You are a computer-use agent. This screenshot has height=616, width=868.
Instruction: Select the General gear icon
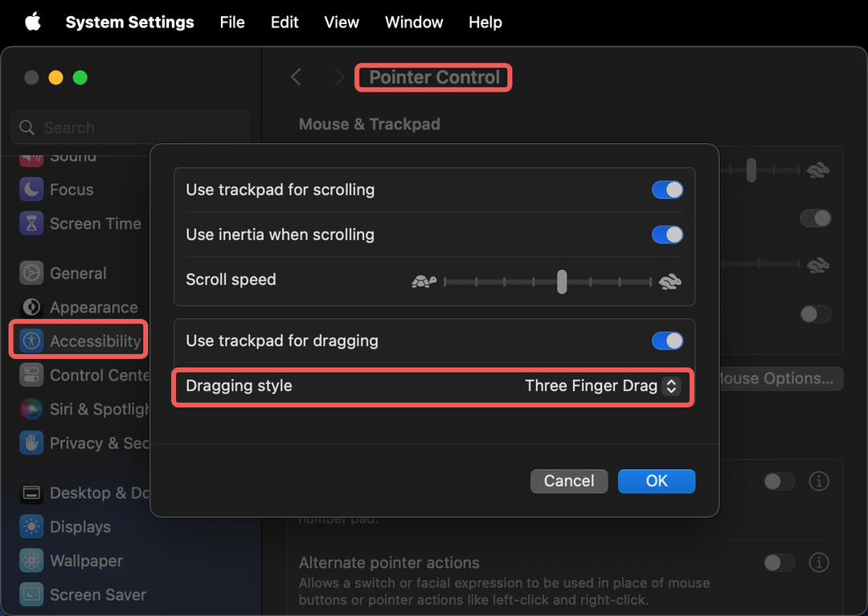pyautogui.click(x=31, y=273)
